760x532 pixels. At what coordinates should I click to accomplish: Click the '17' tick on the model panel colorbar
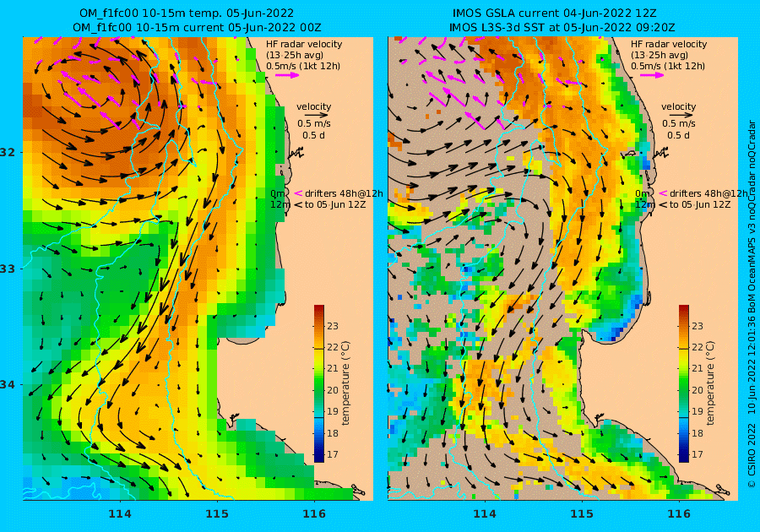[x=333, y=454]
